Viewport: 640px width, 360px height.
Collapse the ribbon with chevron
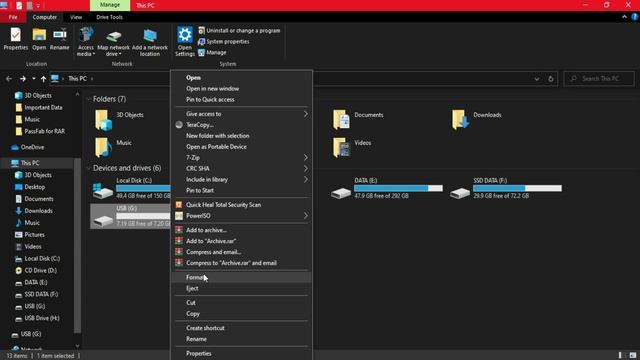[x=624, y=17]
